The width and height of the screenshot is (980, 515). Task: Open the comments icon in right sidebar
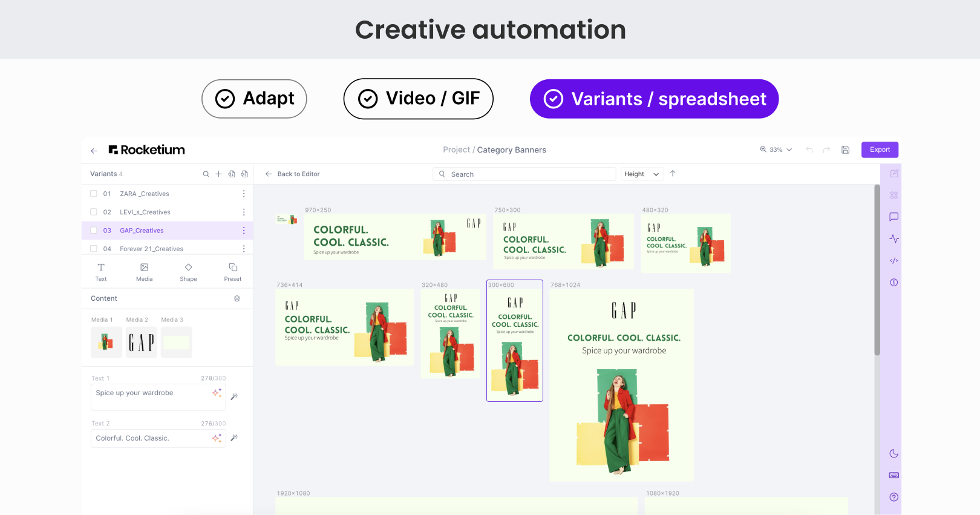[x=894, y=217]
